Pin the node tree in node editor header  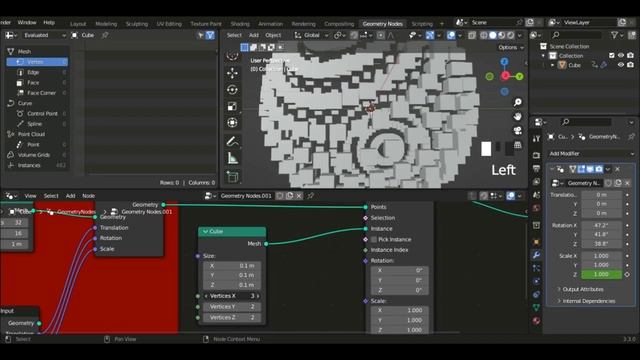tap(311, 196)
